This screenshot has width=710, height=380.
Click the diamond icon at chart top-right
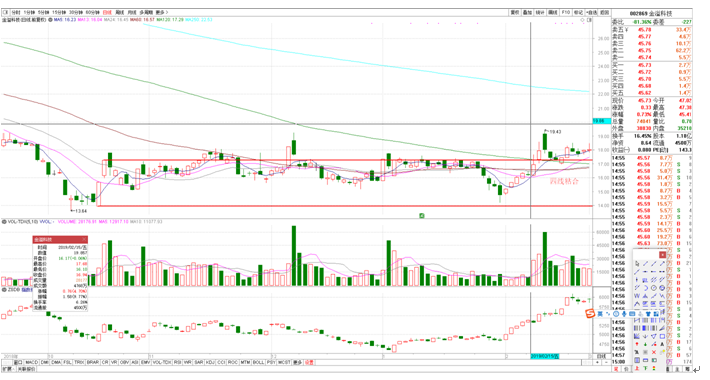coord(583,20)
